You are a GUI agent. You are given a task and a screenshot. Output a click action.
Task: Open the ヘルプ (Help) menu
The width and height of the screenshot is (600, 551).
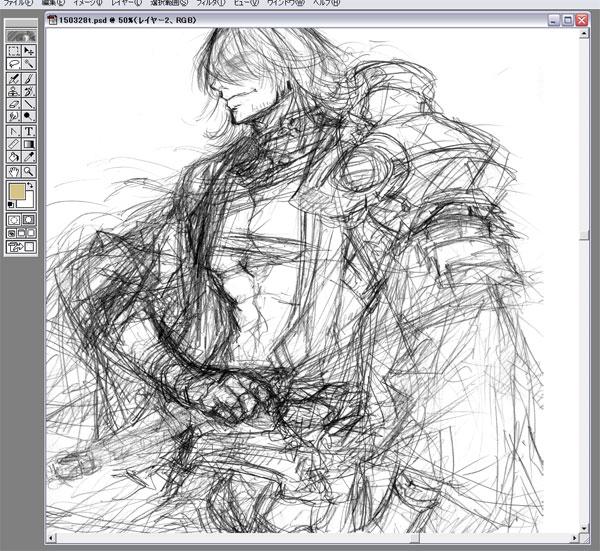coord(326,3)
